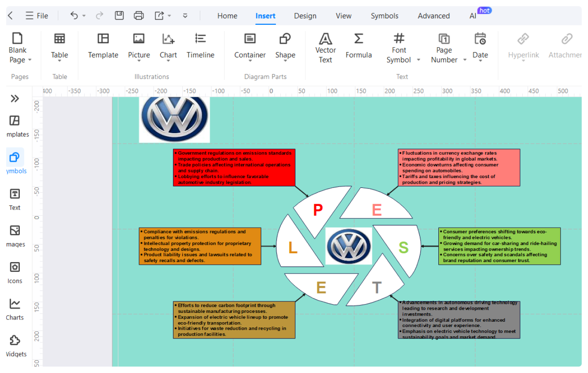
Task: Open the Text sidebar panel
Action: click(15, 199)
